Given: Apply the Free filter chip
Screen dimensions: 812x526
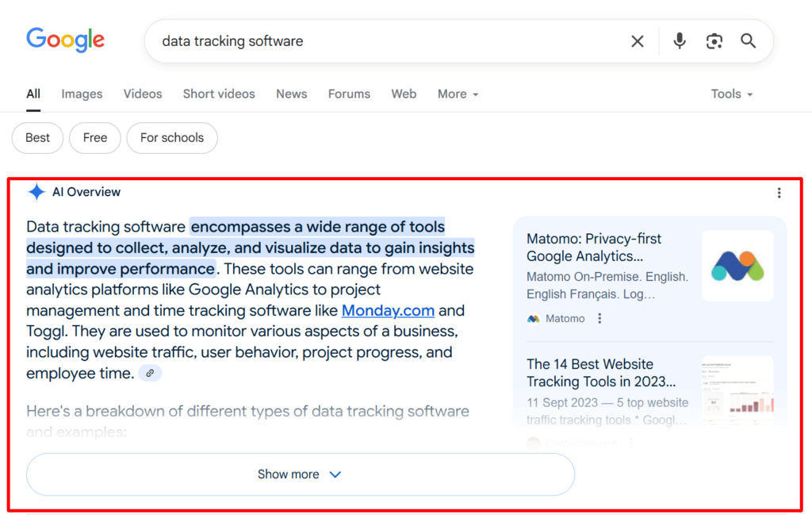Looking at the screenshot, I should point(95,138).
